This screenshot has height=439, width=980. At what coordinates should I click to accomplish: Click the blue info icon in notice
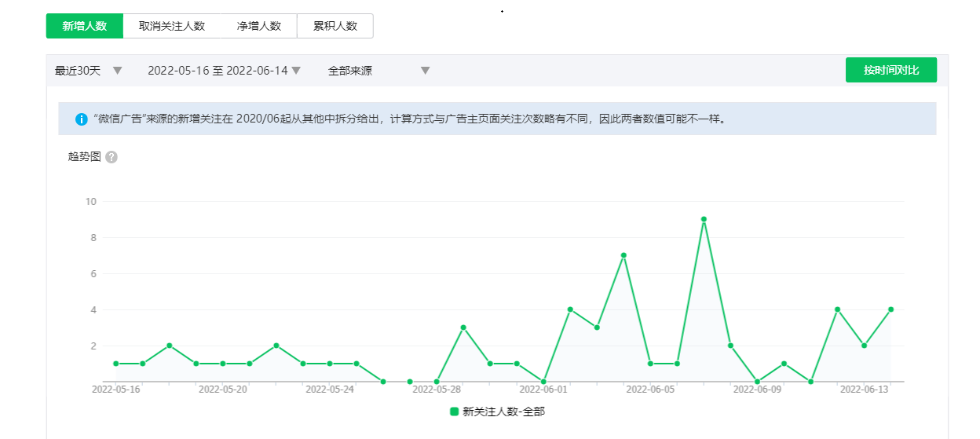coord(82,119)
